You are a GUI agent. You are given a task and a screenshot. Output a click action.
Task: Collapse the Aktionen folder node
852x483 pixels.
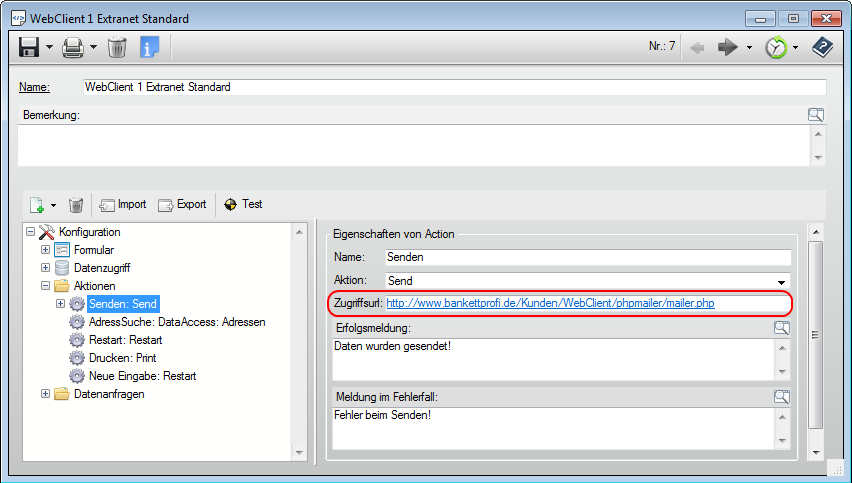pyautogui.click(x=46, y=286)
